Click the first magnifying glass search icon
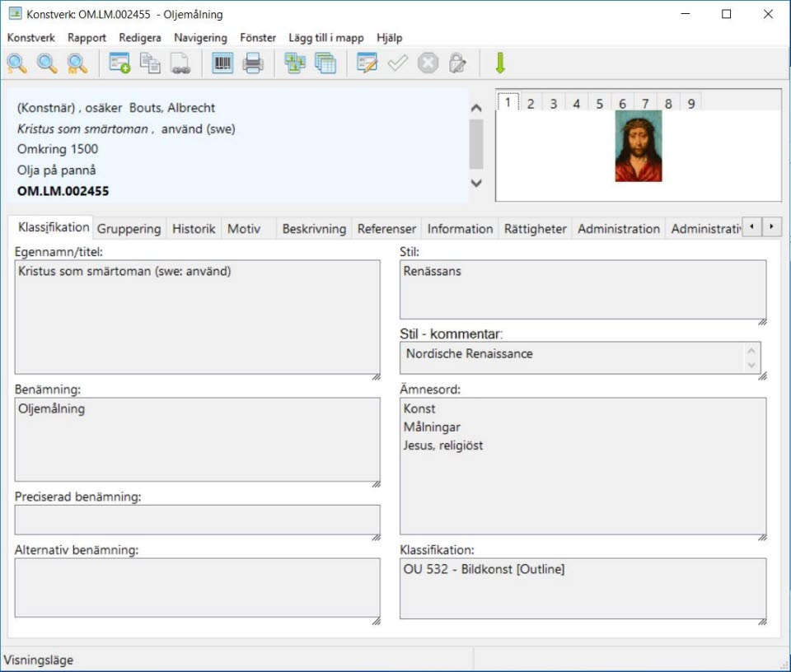 point(16,63)
